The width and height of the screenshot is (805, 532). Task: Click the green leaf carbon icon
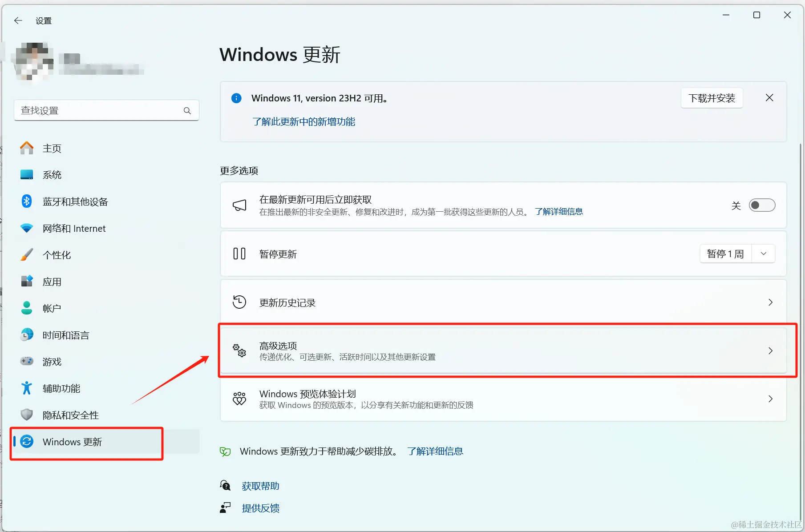225,451
